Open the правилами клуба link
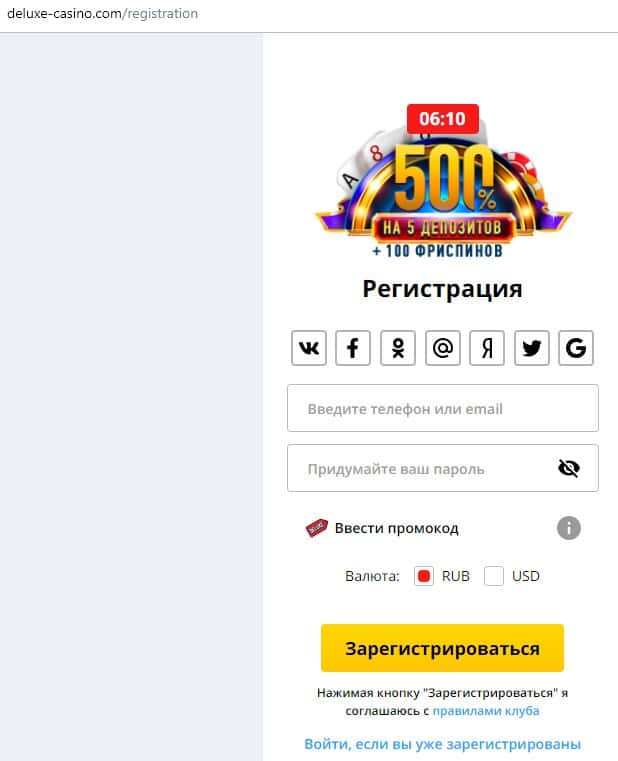Screen dimensions: 618x761 486,711
